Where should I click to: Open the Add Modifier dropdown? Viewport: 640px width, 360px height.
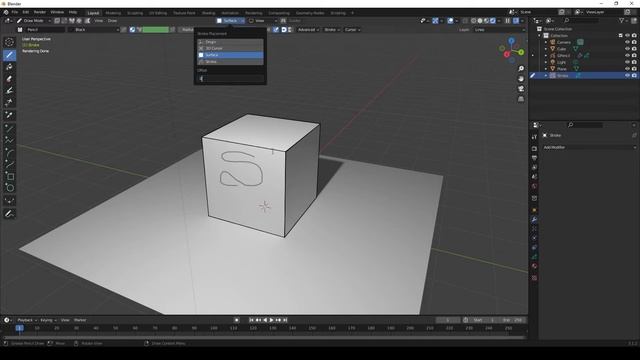[x=589, y=147]
